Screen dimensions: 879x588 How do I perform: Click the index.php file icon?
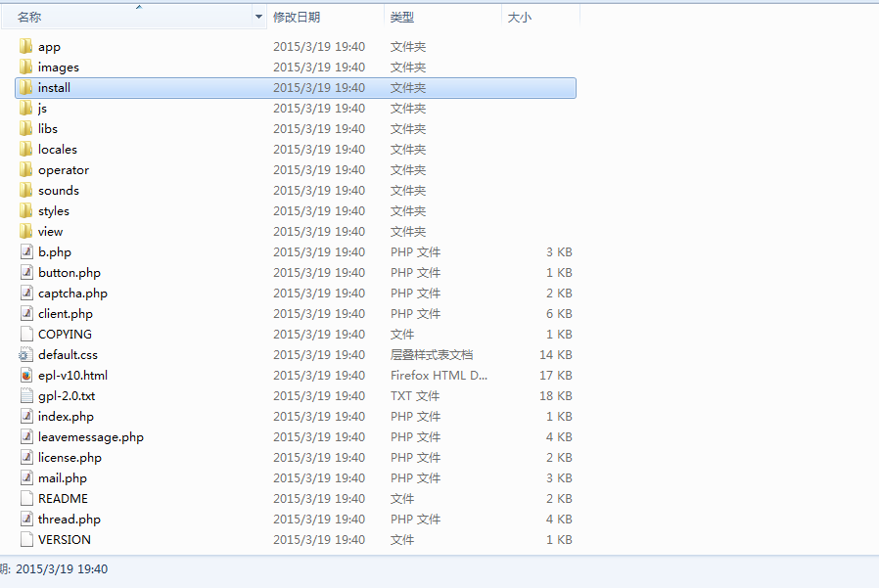[x=26, y=417]
